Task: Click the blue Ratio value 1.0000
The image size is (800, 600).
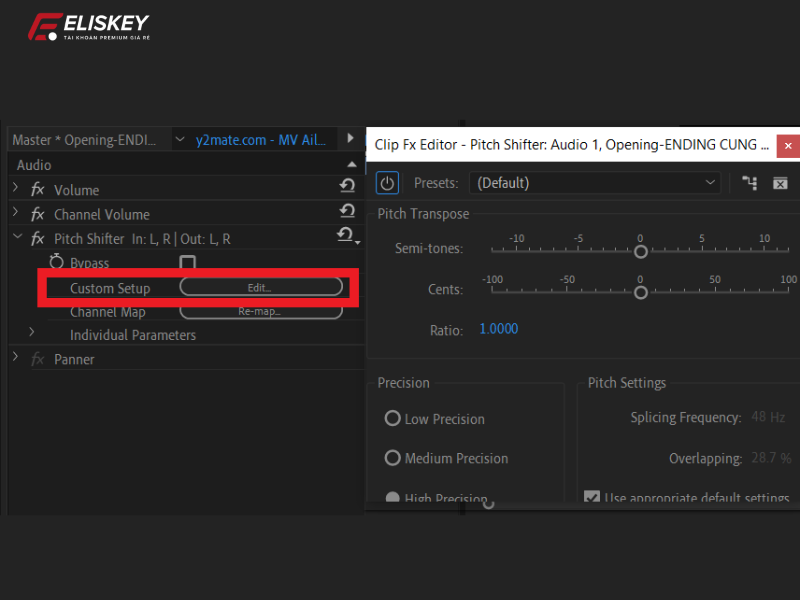Action: 498,327
